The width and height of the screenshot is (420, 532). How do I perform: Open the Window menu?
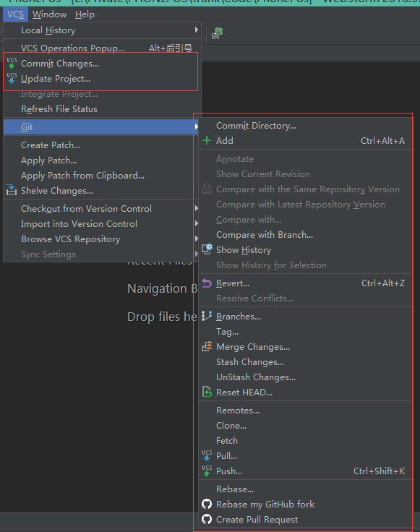click(50, 14)
